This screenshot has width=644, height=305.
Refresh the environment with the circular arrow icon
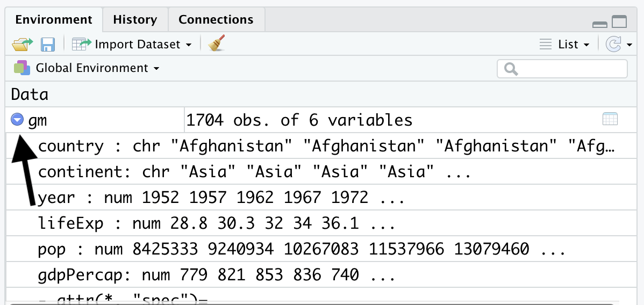[x=613, y=44]
